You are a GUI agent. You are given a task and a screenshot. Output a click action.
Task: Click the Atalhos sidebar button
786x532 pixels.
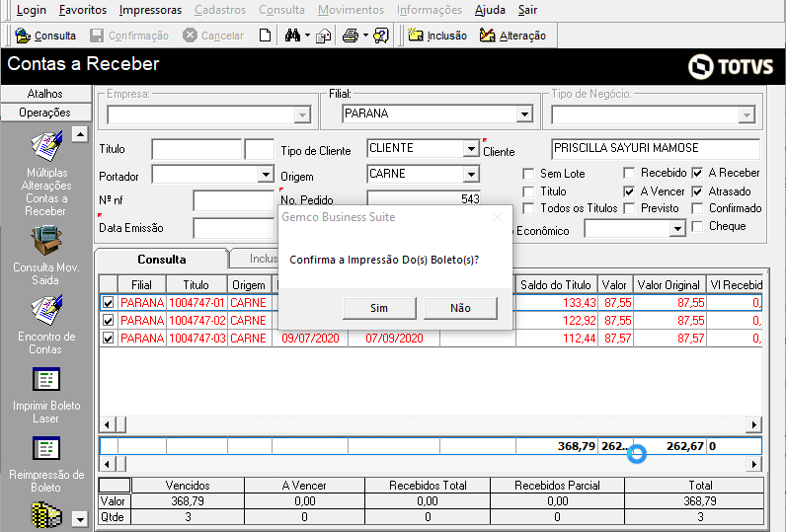[x=45, y=94]
